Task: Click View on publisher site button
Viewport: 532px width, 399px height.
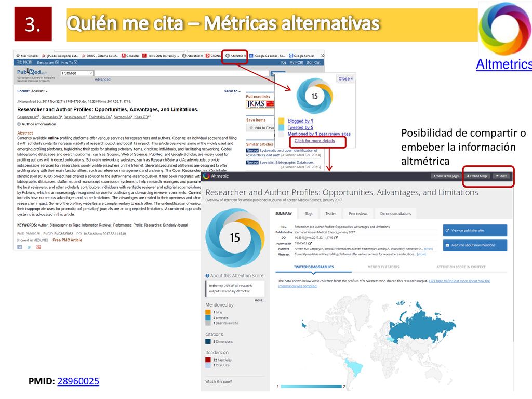Action: 475,230
